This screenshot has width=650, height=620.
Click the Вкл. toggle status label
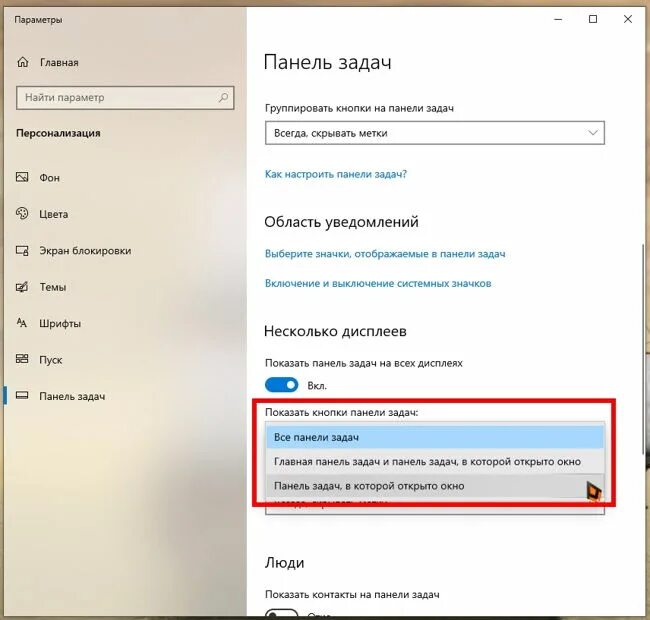(317, 386)
